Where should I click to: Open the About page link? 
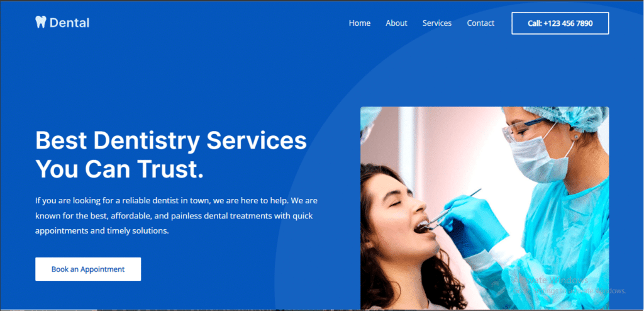tap(396, 23)
